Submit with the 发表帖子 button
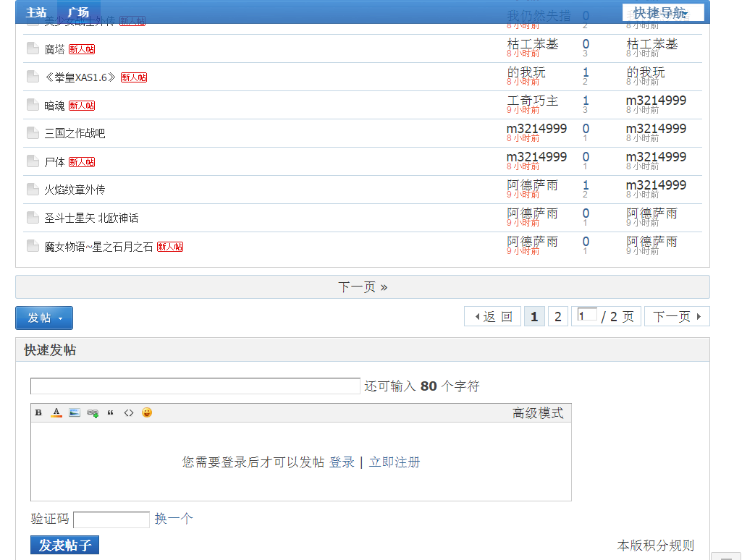Viewport: 755px width, 560px height. click(65, 545)
